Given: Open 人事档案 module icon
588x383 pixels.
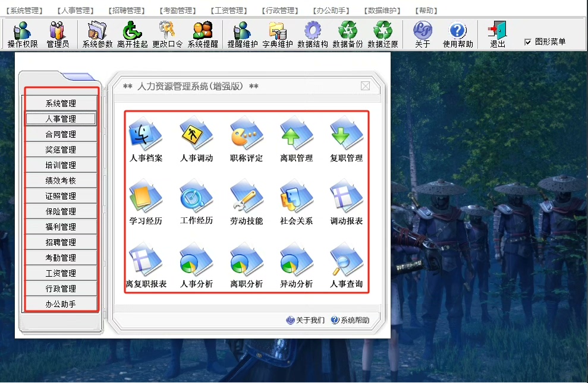Looking at the screenshot, I should pyautogui.click(x=146, y=140).
